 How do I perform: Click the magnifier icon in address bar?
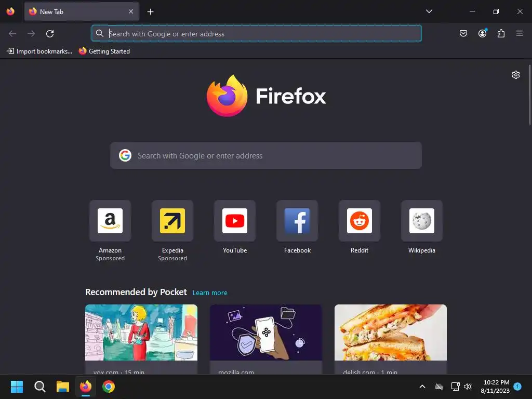pyautogui.click(x=99, y=33)
